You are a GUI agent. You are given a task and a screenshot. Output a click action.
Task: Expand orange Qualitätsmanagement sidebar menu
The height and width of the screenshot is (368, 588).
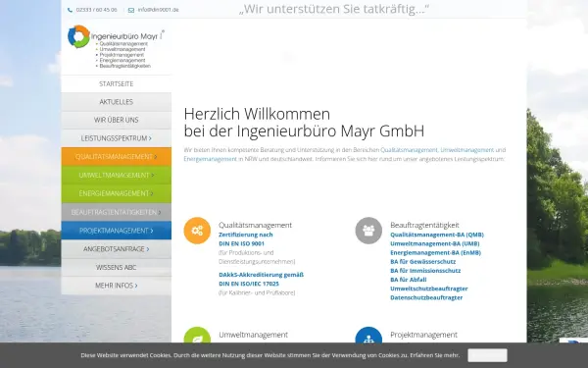[x=117, y=157]
